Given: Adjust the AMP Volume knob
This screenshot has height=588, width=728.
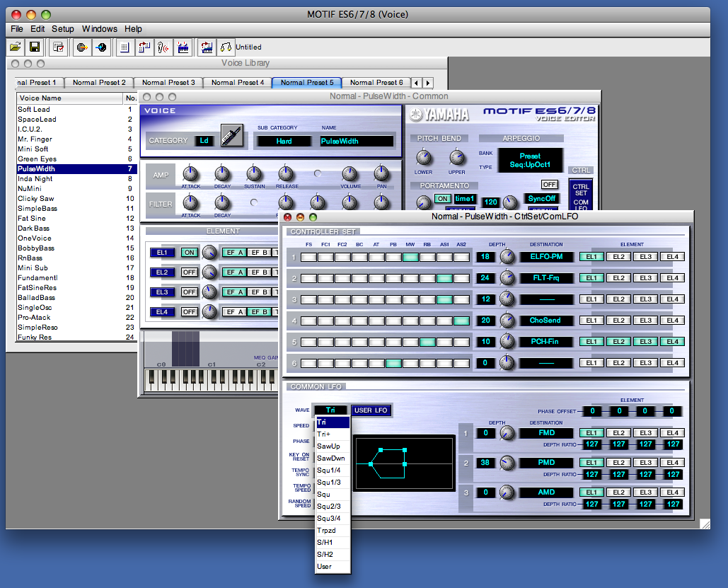Looking at the screenshot, I should (349, 173).
